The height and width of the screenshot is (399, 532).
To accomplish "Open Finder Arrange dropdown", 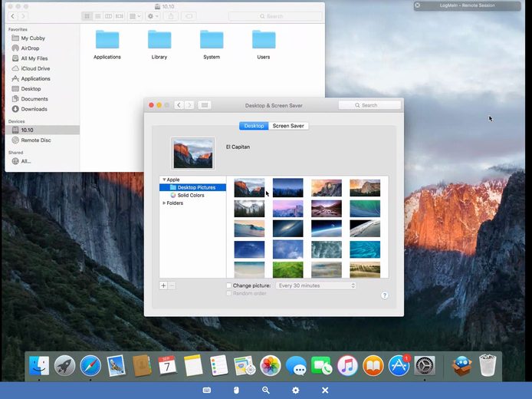I will click(x=135, y=16).
